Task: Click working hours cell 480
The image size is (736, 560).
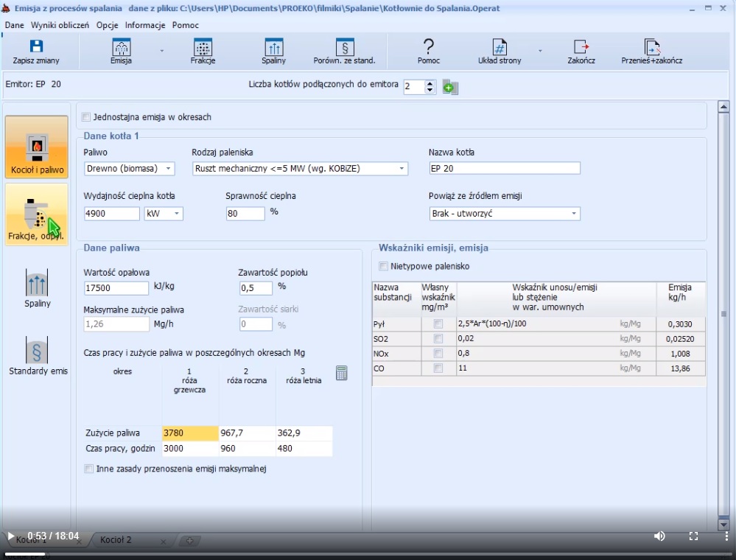Action: (x=304, y=448)
